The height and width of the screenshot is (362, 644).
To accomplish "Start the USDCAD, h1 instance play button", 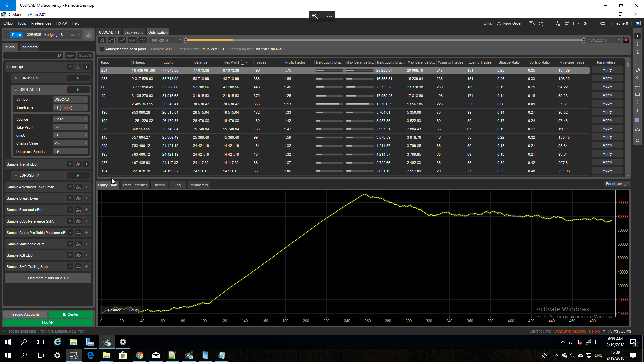I will 78,90.
